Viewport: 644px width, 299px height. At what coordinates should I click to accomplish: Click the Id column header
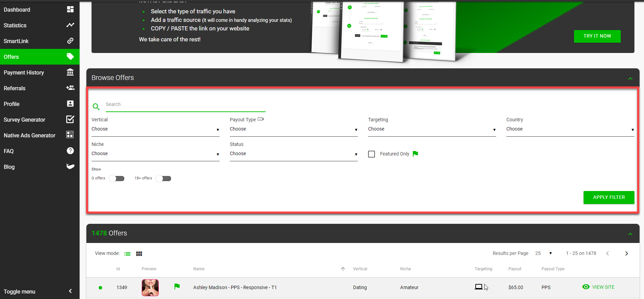point(118,269)
